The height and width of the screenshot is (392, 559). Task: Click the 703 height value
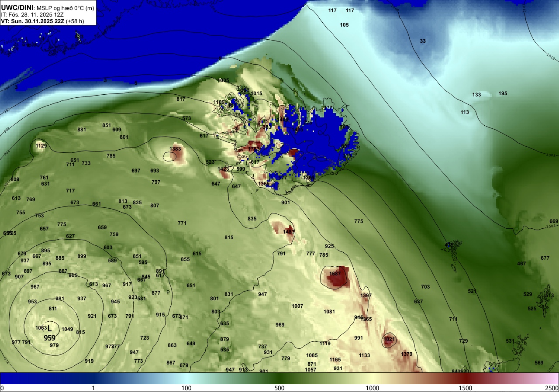click(425, 287)
